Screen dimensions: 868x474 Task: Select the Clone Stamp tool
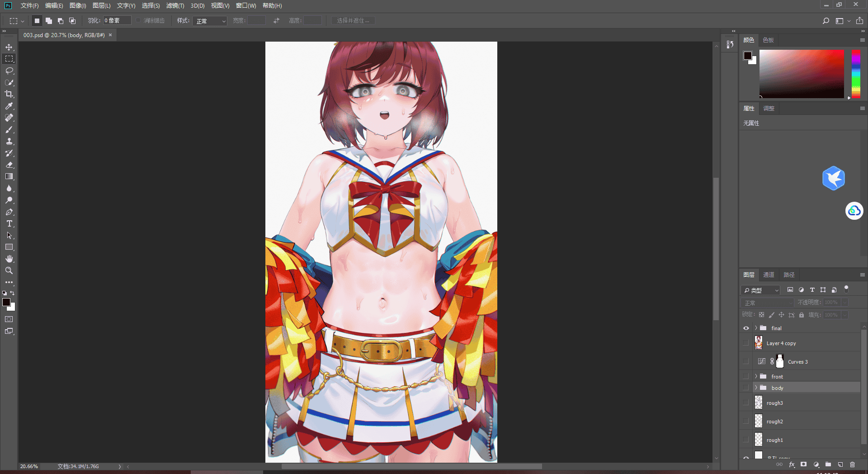click(9, 141)
